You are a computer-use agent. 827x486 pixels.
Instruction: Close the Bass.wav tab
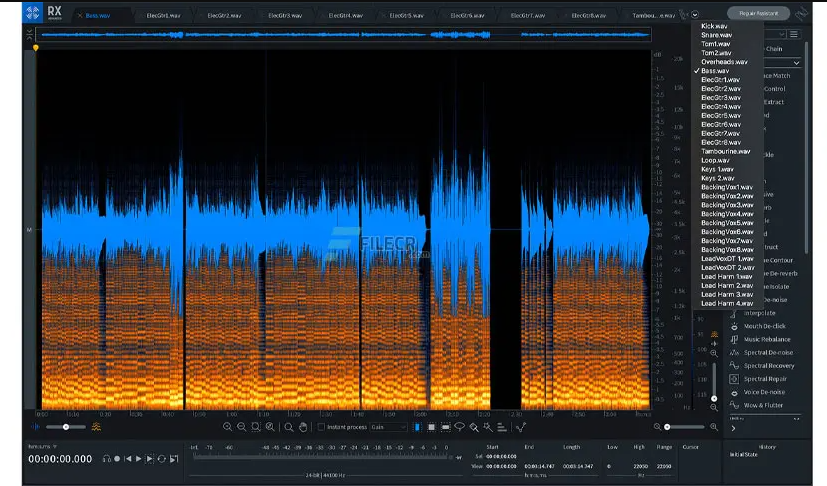(x=80, y=15)
